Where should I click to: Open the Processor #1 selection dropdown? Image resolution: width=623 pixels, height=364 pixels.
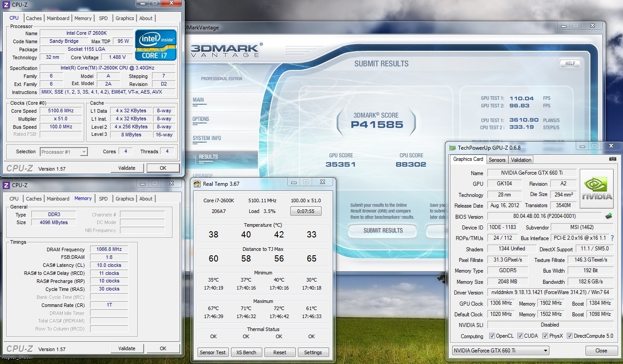click(x=64, y=152)
